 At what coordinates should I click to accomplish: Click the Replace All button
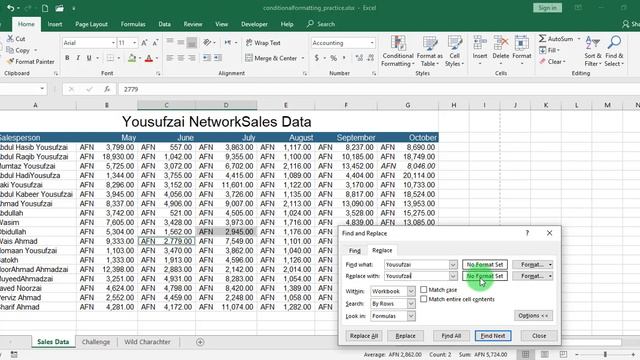click(x=364, y=336)
